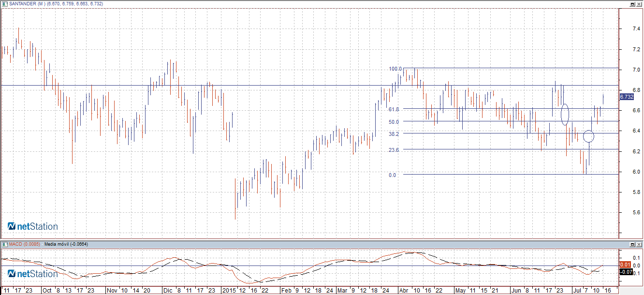Click the 7.0 price axis label
The width and height of the screenshot is (644, 295).
tap(637, 70)
